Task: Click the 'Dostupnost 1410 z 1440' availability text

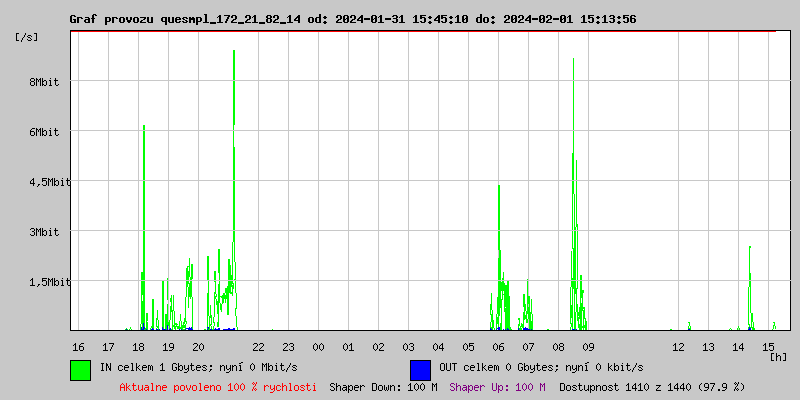Action: [651, 386]
